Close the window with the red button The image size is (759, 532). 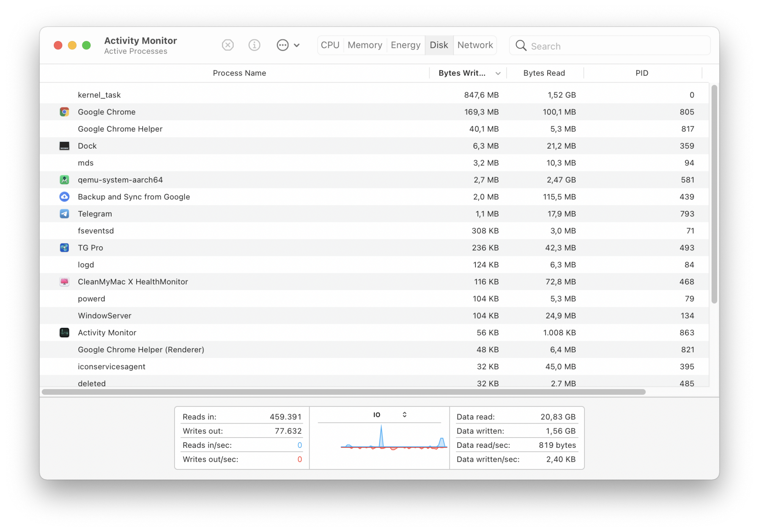point(58,46)
